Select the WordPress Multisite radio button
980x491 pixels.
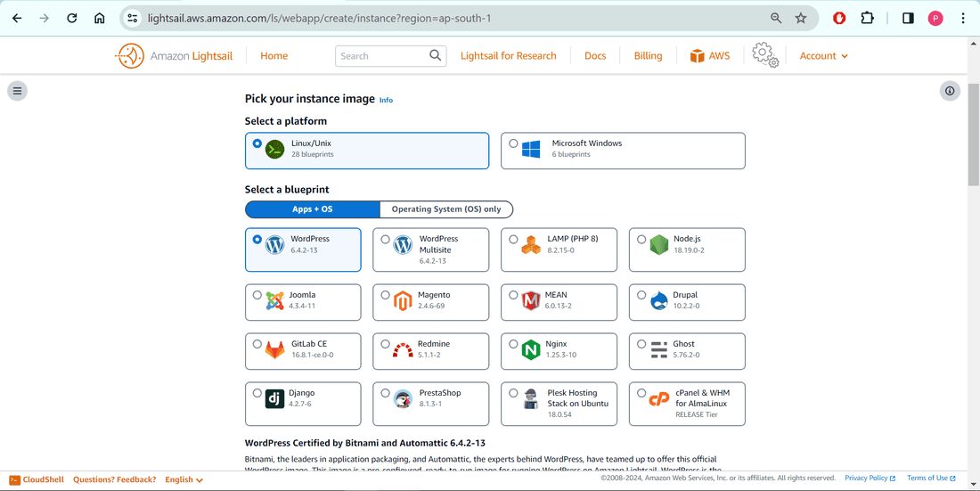[x=385, y=240]
